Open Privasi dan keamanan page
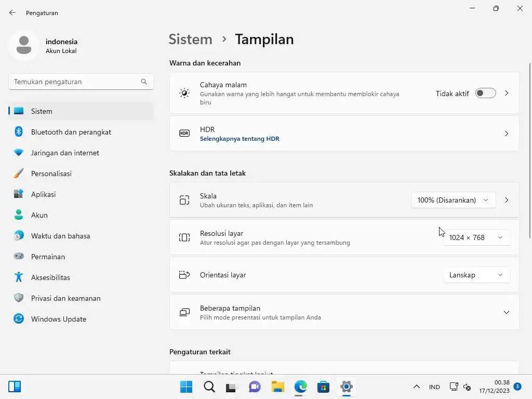This screenshot has width=532, height=399. click(81, 298)
